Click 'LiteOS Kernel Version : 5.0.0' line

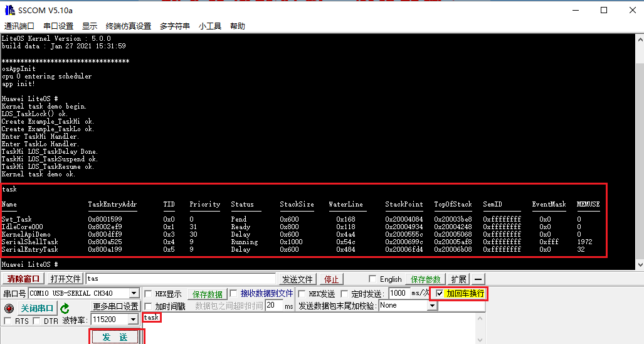click(x=56, y=39)
